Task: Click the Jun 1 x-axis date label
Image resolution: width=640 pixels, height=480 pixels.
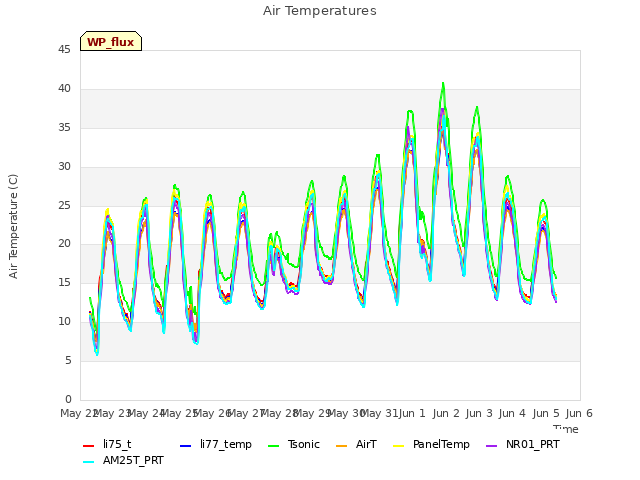Action: [x=412, y=413]
